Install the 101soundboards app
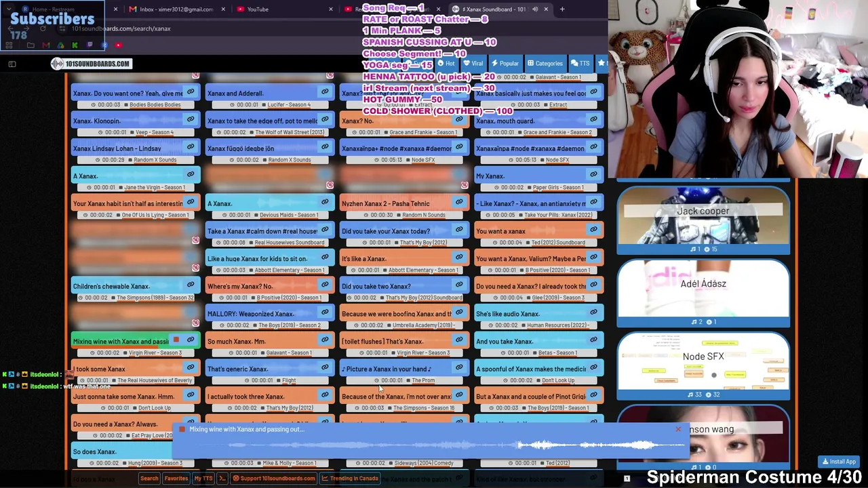 pos(839,462)
